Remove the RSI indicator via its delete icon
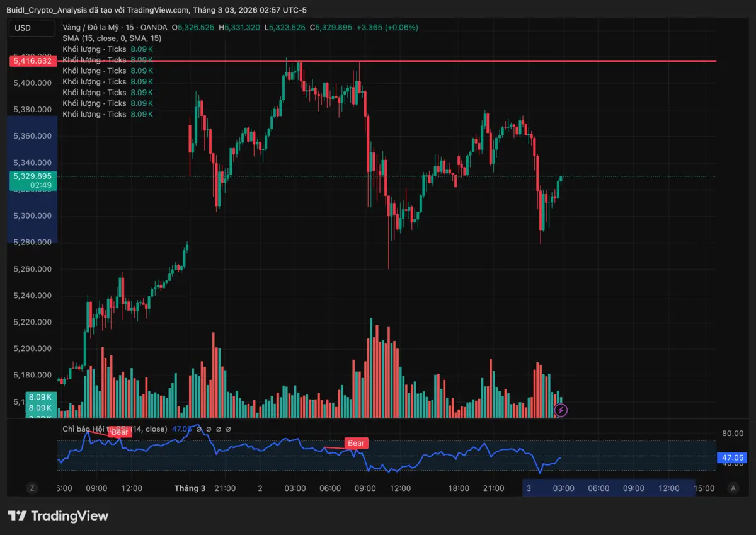This screenshot has width=756, height=535. click(x=218, y=429)
